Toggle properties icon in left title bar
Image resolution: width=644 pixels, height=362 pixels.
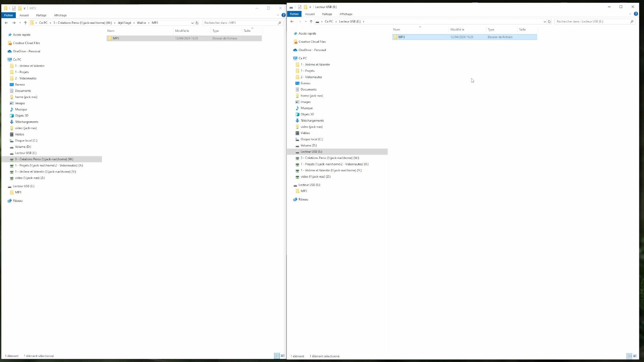14,8
